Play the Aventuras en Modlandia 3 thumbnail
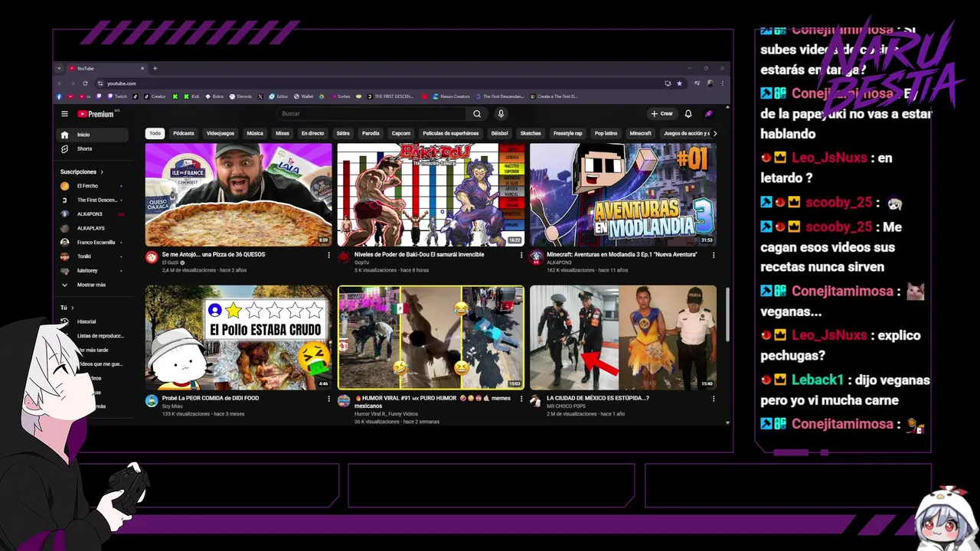 tap(623, 194)
